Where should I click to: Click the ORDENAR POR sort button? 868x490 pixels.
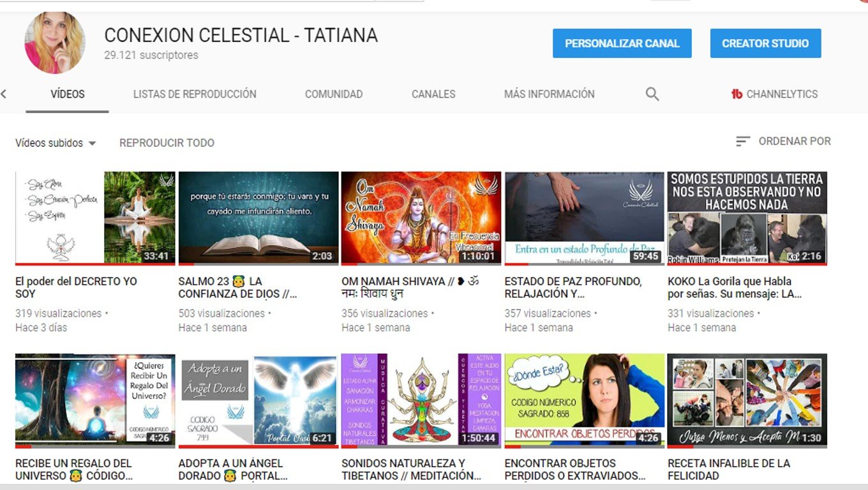(x=783, y=142)
